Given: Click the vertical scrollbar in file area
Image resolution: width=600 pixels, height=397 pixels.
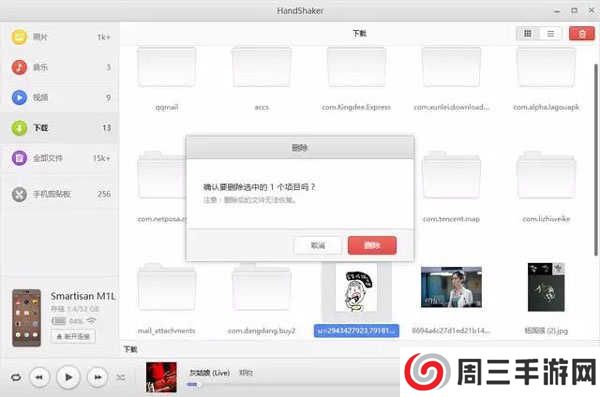Looking at the screenshot, I should click(596, 160).
